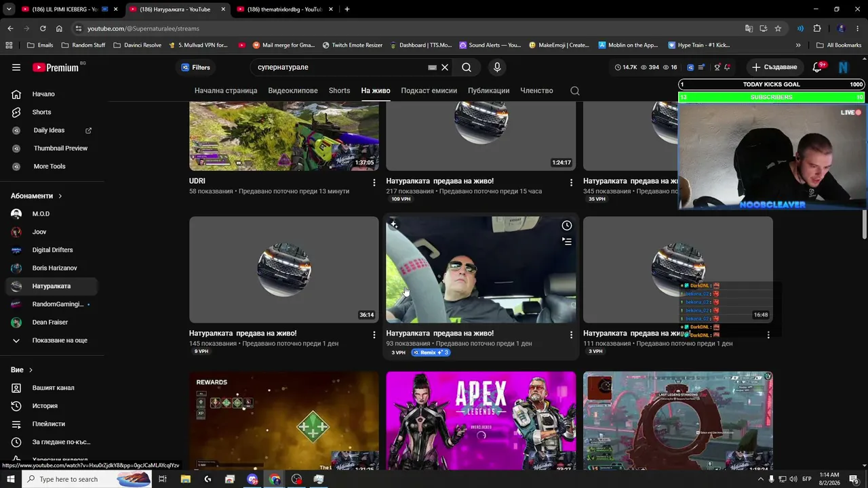Click the browser address bar URL
The image size is (868, 488).
tap(143, 28)
